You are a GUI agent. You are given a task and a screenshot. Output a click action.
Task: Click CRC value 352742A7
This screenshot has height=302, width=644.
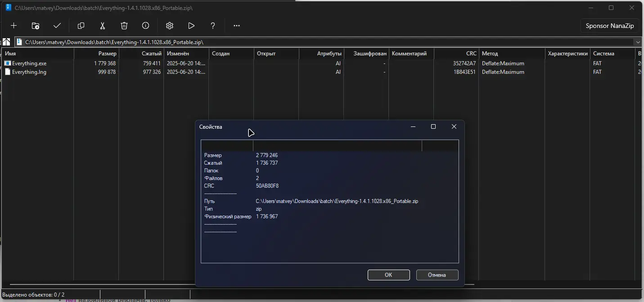pos(464,63)
